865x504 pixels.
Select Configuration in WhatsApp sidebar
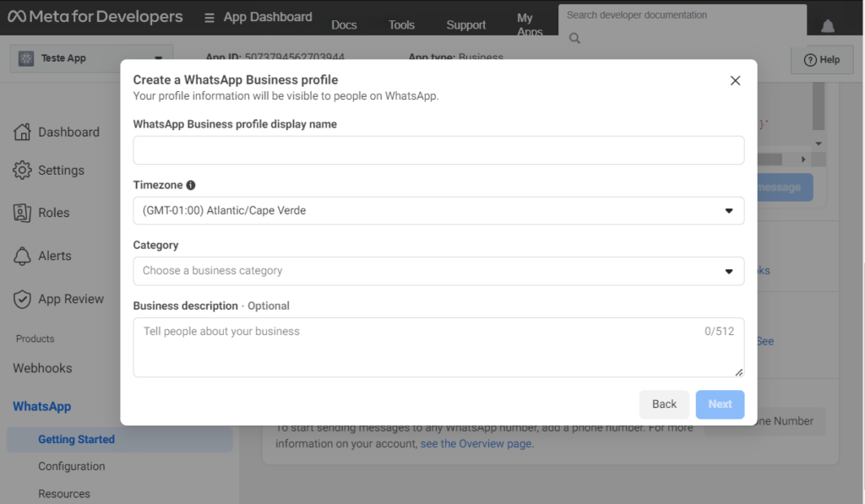click(71, 466)
